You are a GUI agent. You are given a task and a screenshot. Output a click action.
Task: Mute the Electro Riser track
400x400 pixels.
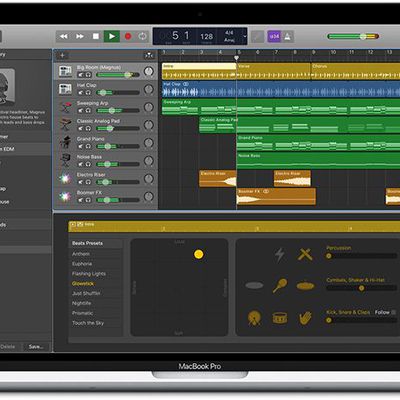pos(81,182)
